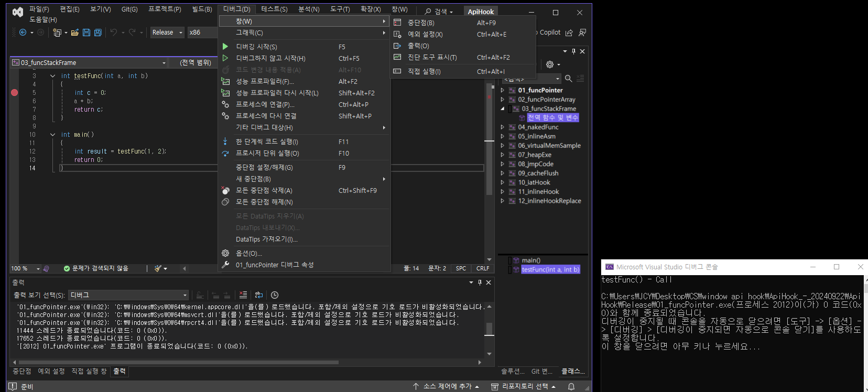Select 06_virtualMemSample in the project tree
Screen dimensions: 868x392
549,146
